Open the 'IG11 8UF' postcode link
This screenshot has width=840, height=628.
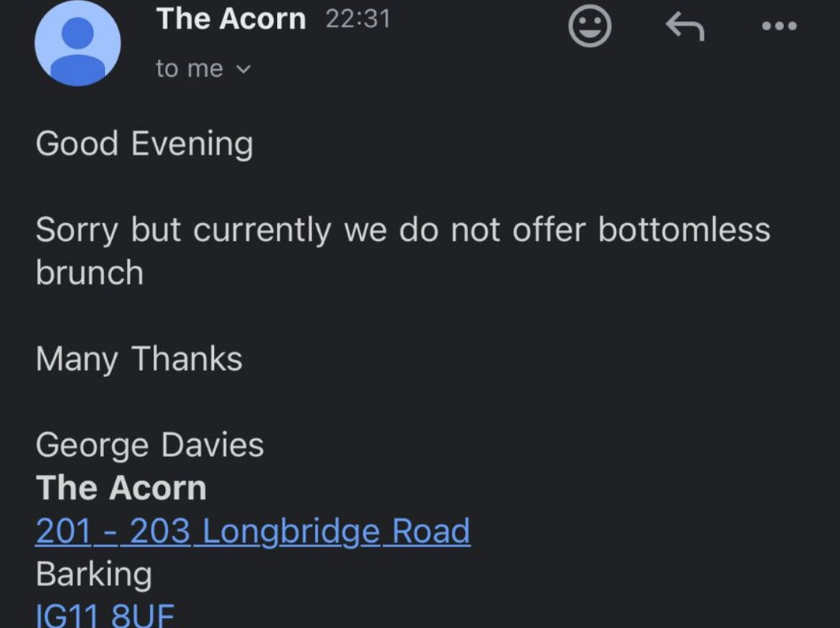tap(105, 615)
